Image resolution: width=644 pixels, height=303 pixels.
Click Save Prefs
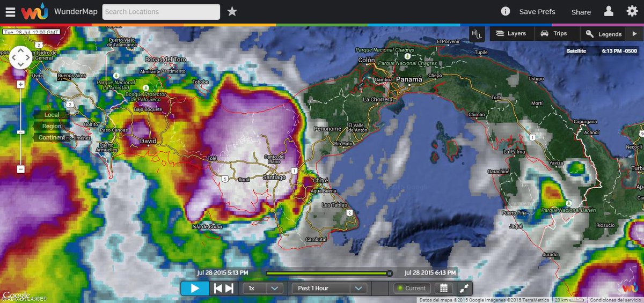pyautogui.click(x=537, y=11)
